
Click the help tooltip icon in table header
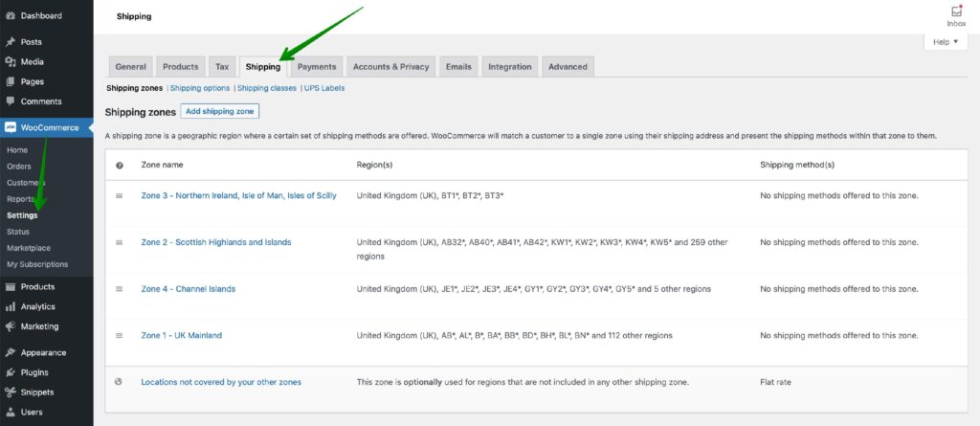[x=120, y=166]
